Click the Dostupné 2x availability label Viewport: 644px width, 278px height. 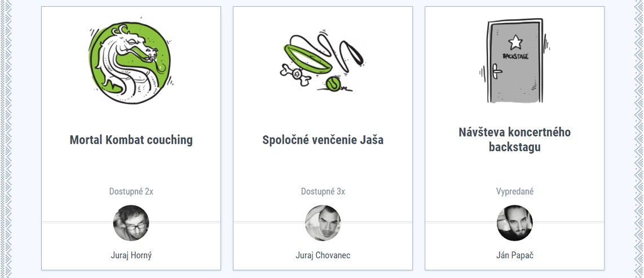pyautogui.click(x=131, y=192)
